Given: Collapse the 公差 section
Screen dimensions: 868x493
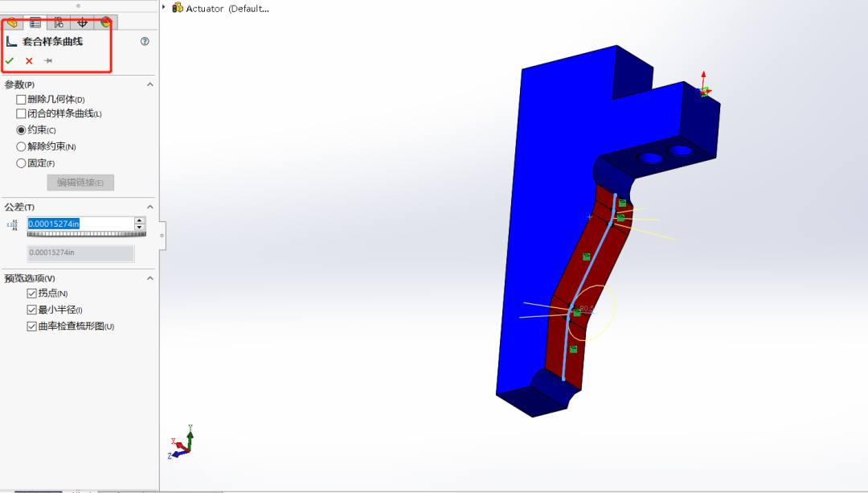Looking at the screenshot, I should [x=150, y=207].
